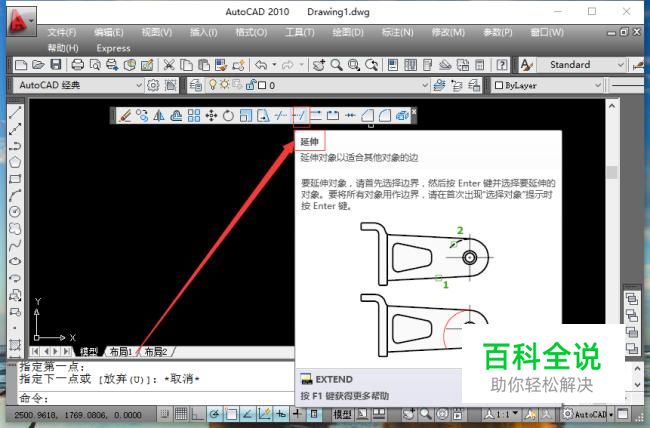Select the Offset tool
This screenshot has width=650, height=428.
click(x=176, y=115)
